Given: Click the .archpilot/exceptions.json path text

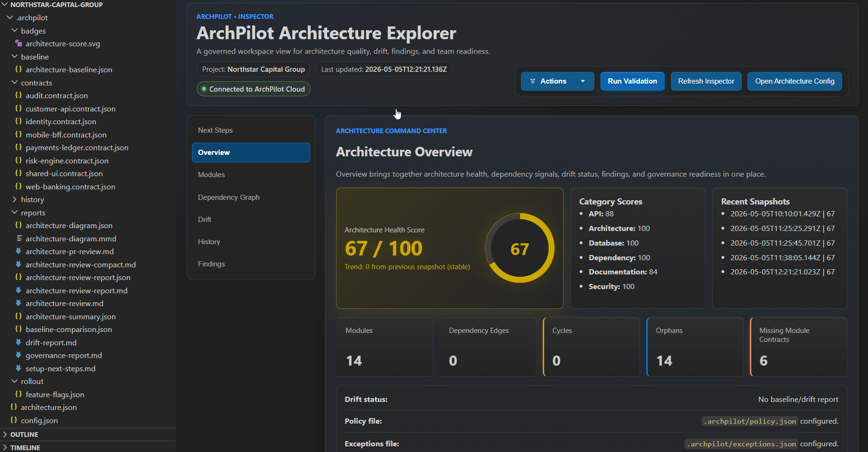Looking at the screenshot, I should coord(741,444).
